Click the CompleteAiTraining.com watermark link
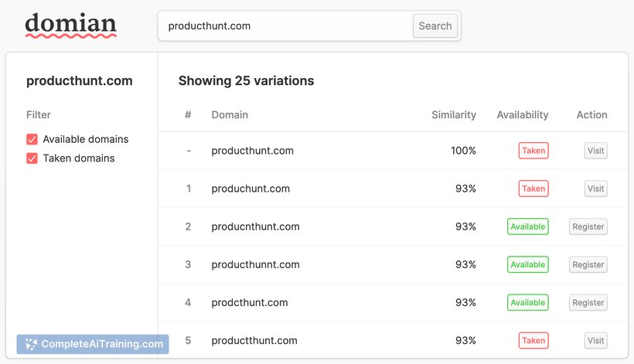 pos(102,345)
